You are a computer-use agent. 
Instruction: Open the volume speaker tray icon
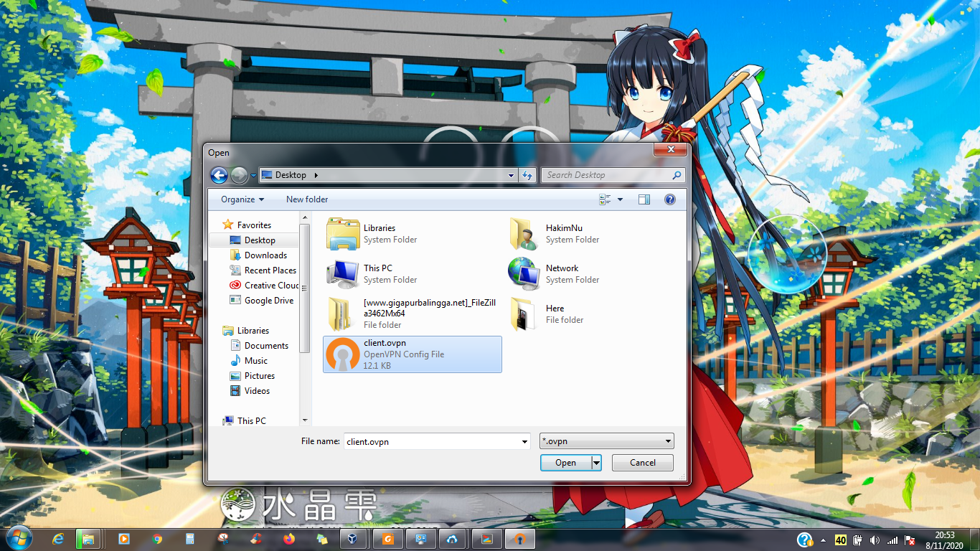point(875,540)
